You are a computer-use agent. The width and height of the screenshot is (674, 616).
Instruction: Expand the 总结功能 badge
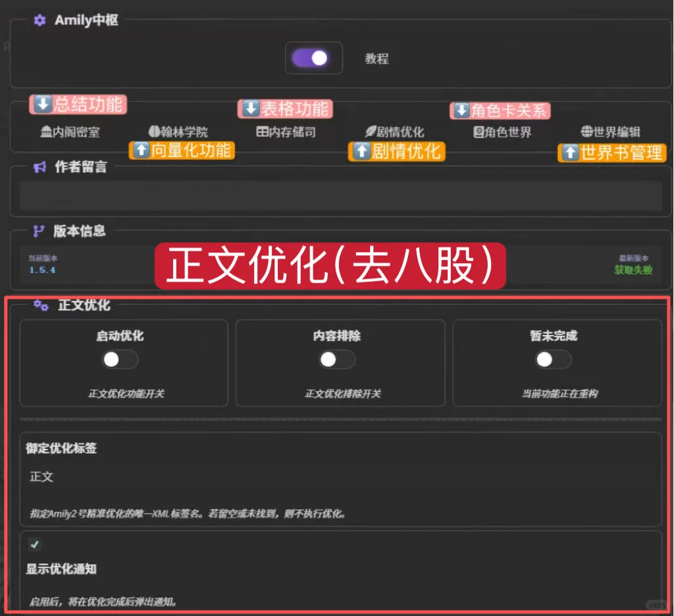point(79,104)
